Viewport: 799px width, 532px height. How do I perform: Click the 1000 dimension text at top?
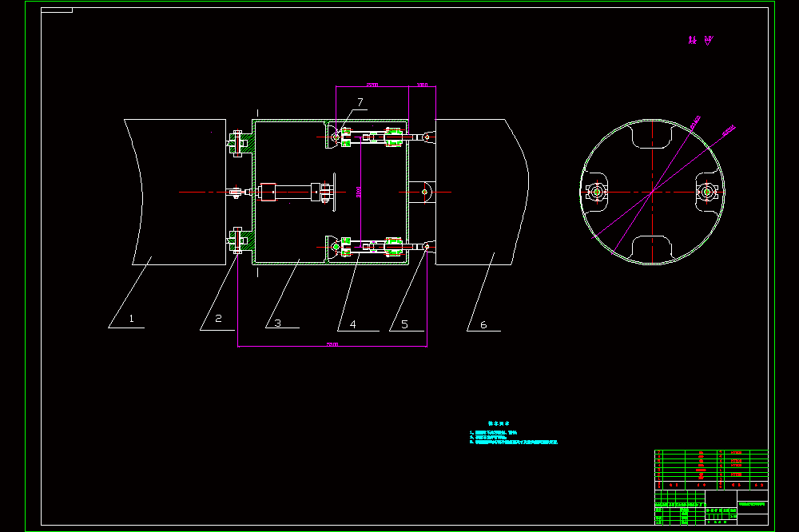pos(423,85)
